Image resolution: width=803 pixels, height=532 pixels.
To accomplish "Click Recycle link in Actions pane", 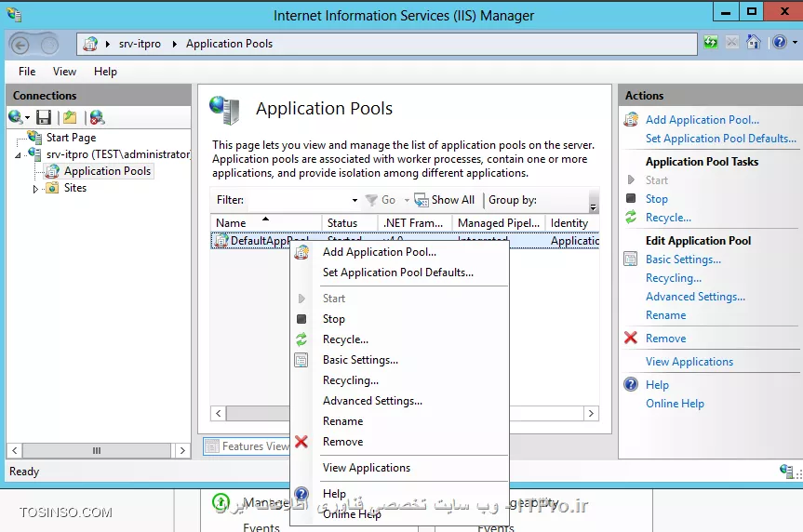I will [668, 218].
